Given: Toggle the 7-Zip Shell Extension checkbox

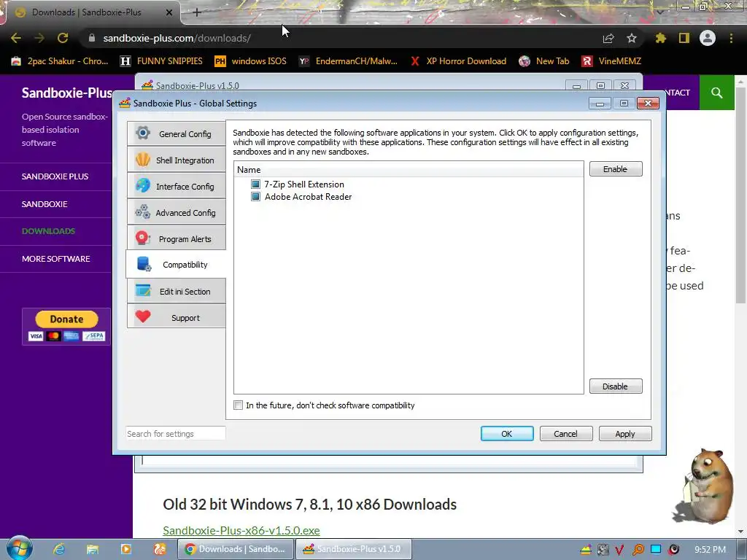Looking at the screenshot, I should 256,184.
